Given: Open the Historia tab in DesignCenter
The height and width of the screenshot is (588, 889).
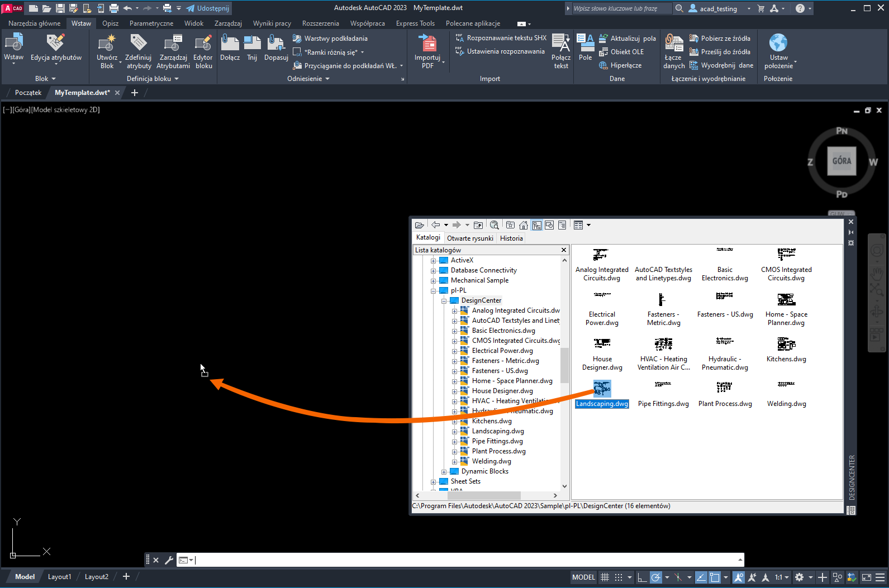Looking at the screenshot, I should point(511,238).
